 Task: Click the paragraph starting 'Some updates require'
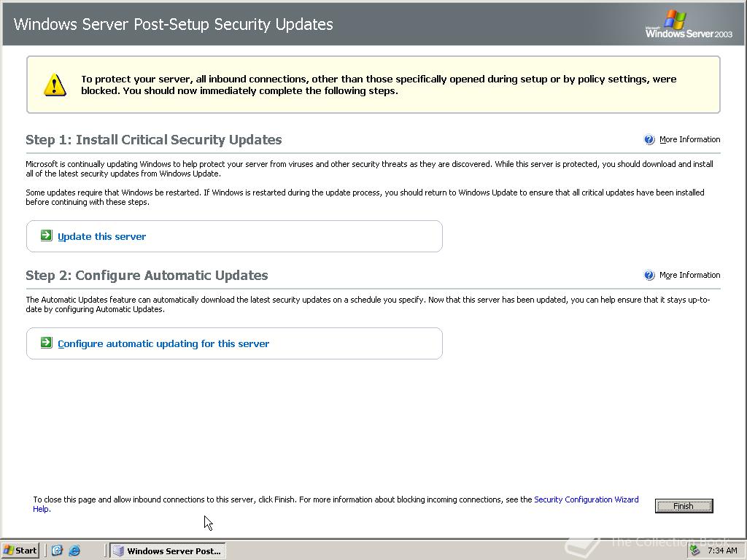coord(365,197)
